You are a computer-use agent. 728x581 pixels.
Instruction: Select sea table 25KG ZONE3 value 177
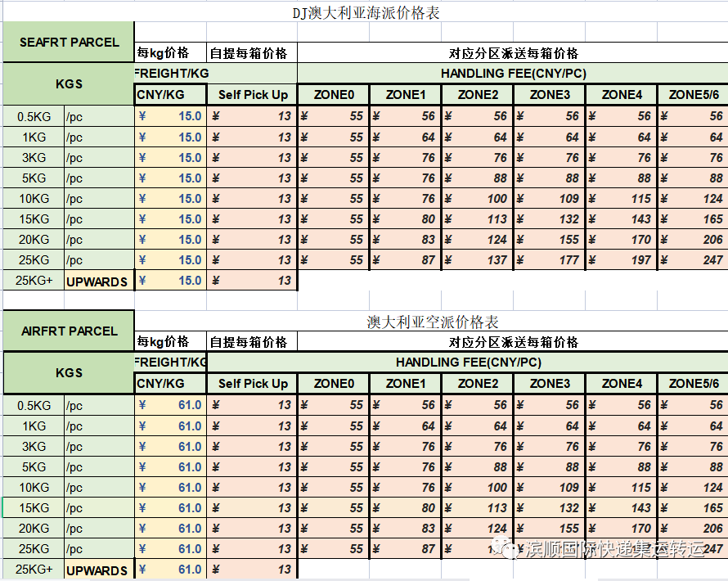pyautogui.click(x=549, y=259)
